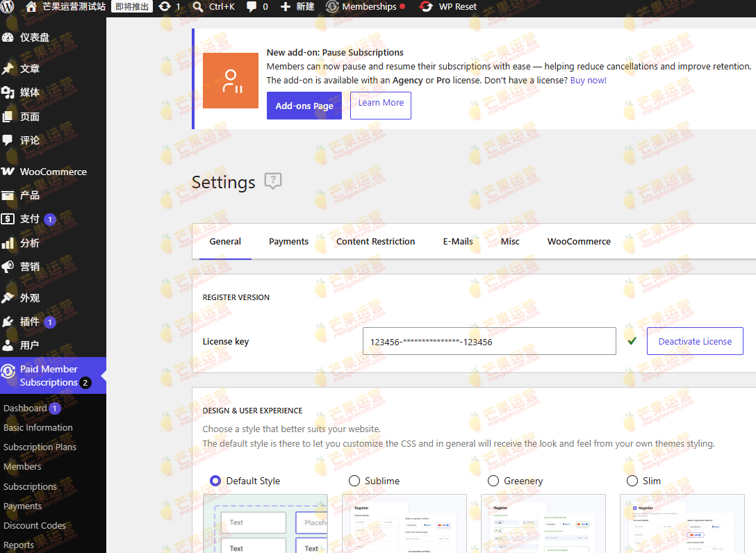Open the E-Mails tab
This screenshot has width=756, height=553.
click(x=457, y=242)
